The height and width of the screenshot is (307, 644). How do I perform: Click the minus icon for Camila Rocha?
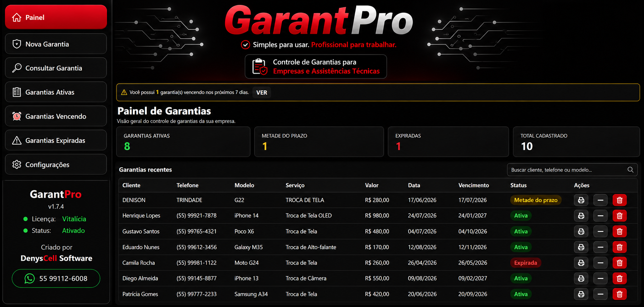600,263
